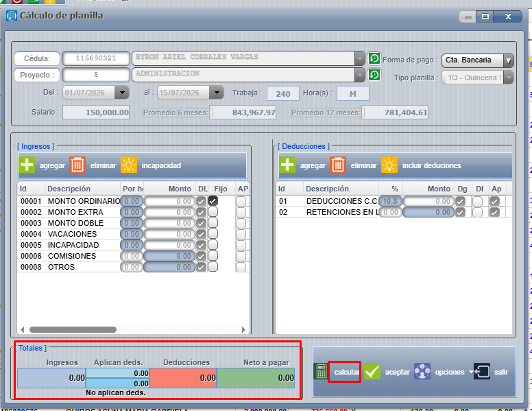Toggle DL checkbox for MONTO EXTRA
Image resolution: width=532 pixels, height=411 pixels.
(x=201, y=212)
